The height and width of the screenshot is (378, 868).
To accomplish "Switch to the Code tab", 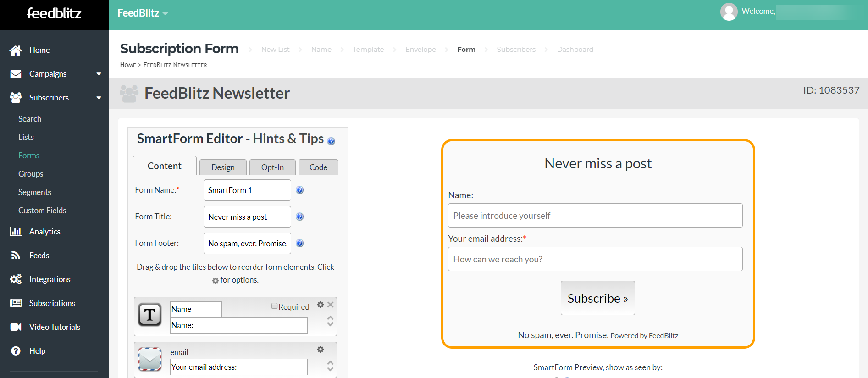I will coord(318,167).
